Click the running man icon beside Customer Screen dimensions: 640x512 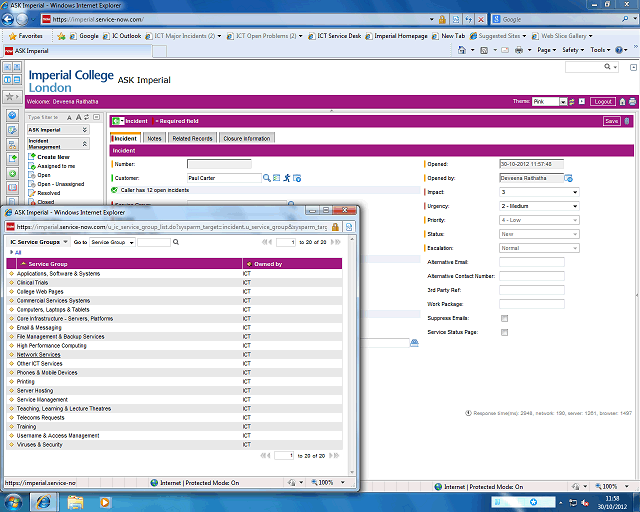pos(286,177)
